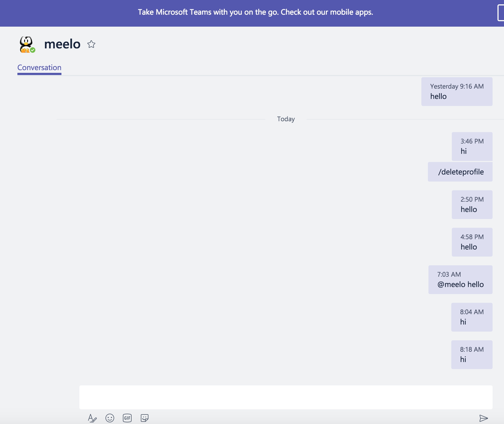The width and height of the screenshot is (504, 424).
Task: Click the 2:50 PM hello bubble
Action: 472,204
